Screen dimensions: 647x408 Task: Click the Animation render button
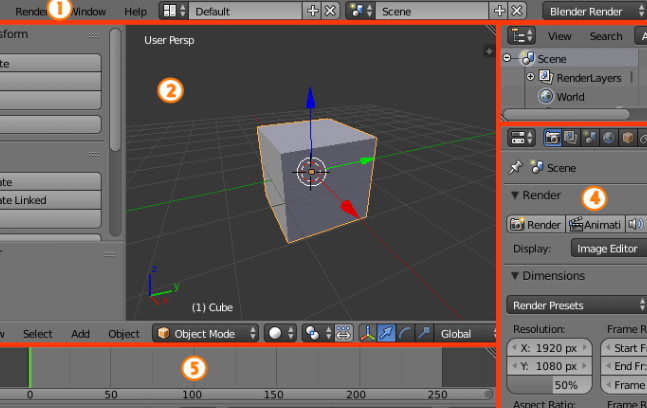595,224
